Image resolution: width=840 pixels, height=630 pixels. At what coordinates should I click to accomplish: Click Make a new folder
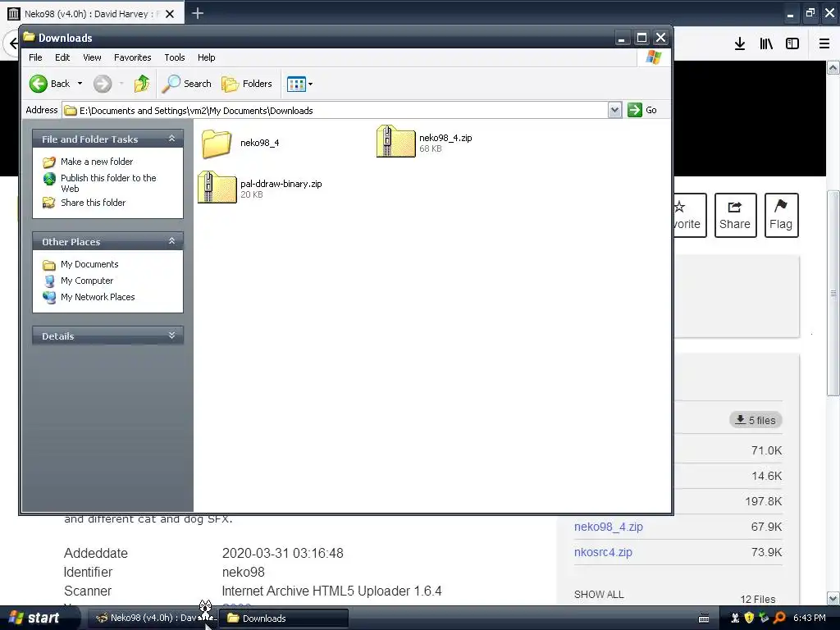pyautogui.click(x=97, y=162)
